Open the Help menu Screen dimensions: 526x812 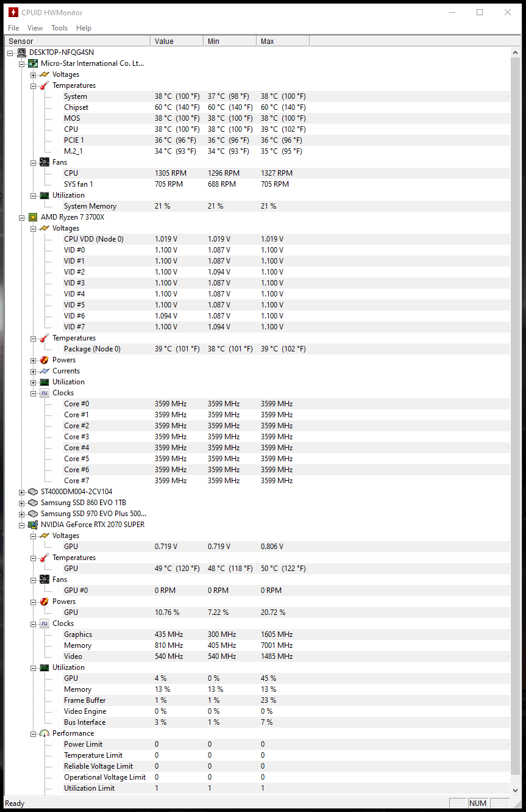tap(84, 28)
